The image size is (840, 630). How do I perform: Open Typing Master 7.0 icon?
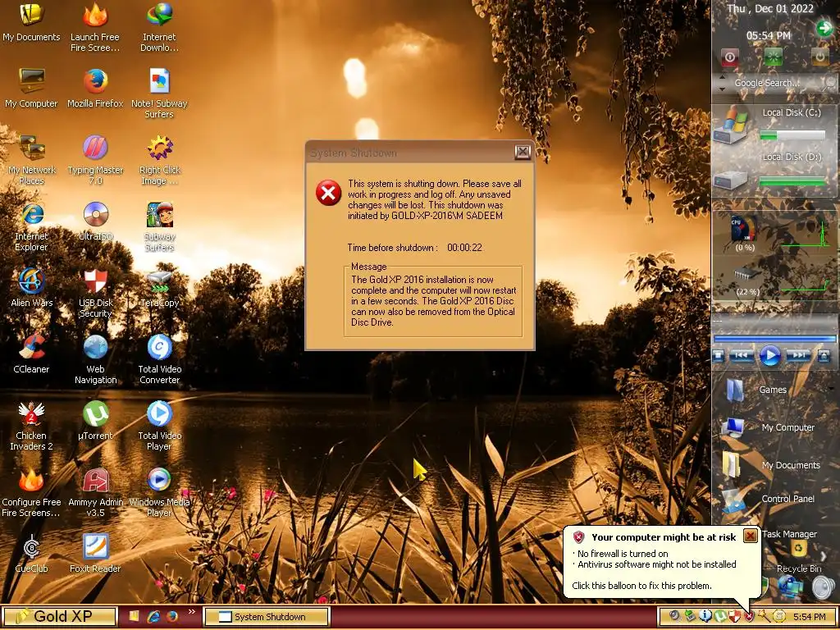[x=95, y=160]
